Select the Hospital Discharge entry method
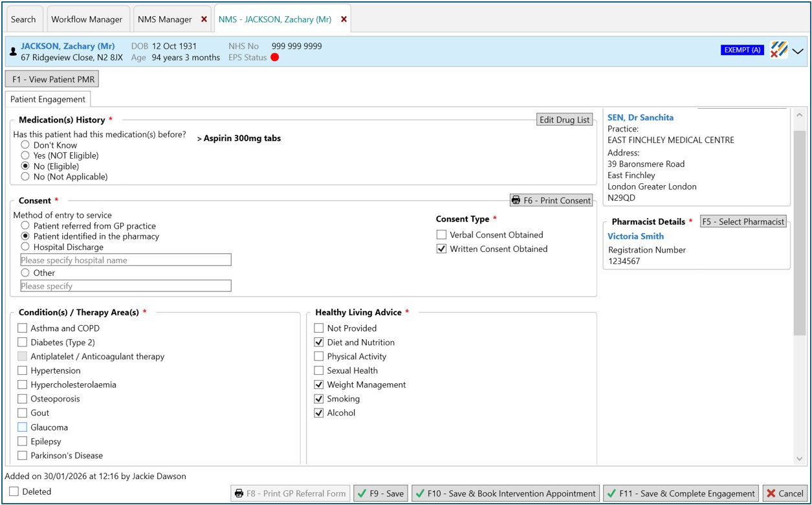 tap(25, 247)
